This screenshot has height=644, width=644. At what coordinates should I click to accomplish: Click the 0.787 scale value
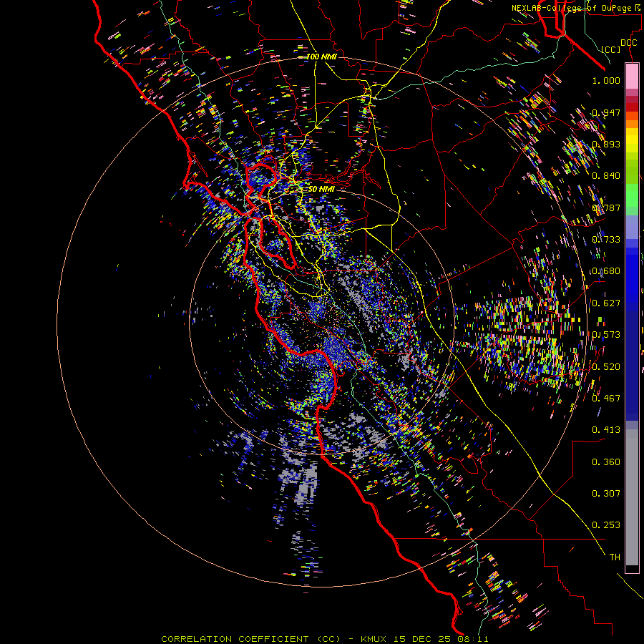pyautogui.click(x=606, y=208)
